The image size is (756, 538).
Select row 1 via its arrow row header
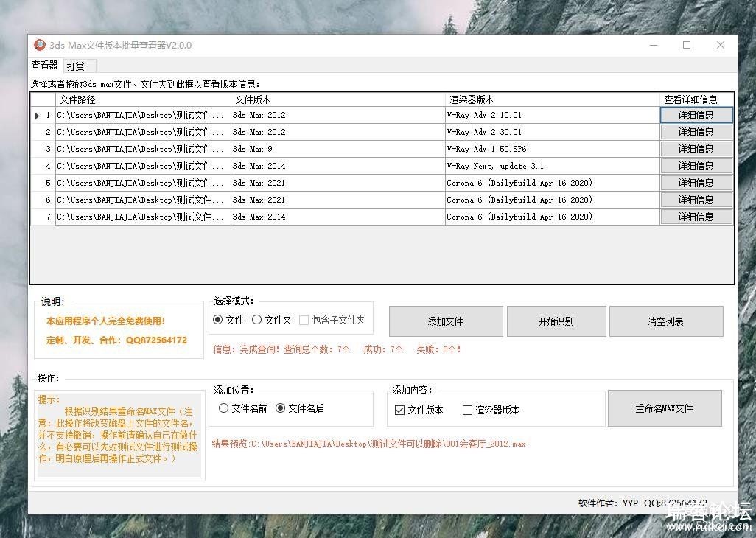click(43, 115)
